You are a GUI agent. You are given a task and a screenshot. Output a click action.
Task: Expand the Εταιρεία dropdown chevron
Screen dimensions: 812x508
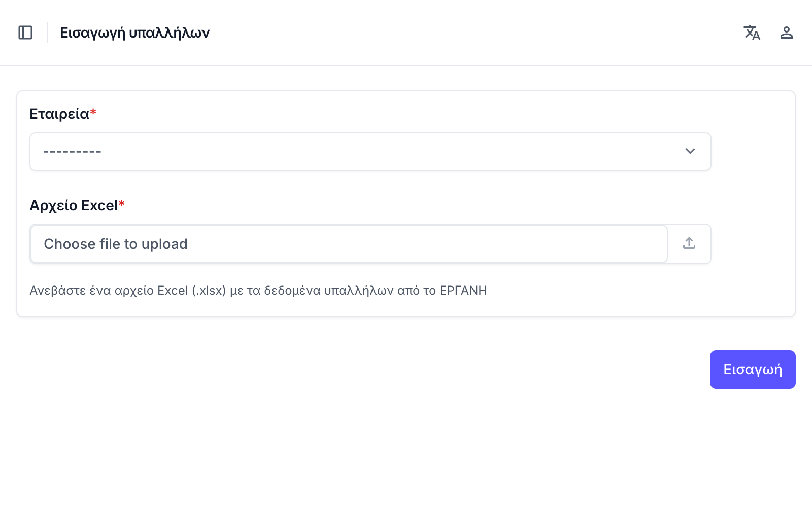690,151
